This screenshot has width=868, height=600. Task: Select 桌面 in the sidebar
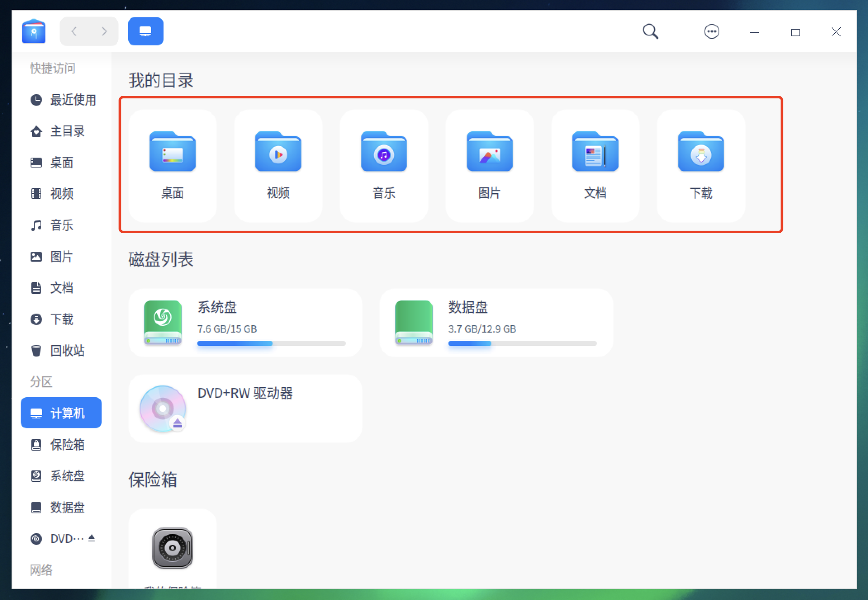(x=61, y=163)
